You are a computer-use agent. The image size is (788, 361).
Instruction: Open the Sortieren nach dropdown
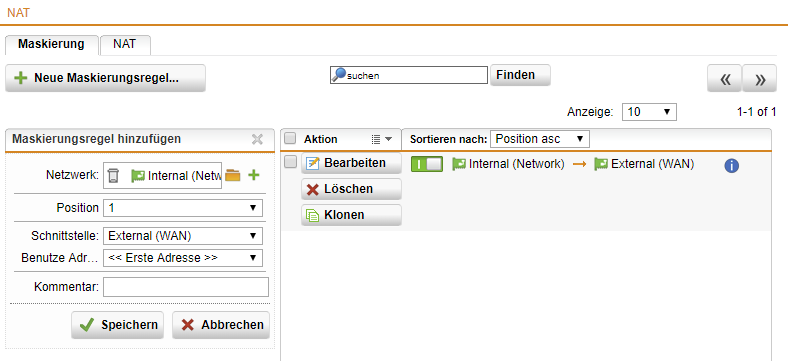click(x=540, y=139)
